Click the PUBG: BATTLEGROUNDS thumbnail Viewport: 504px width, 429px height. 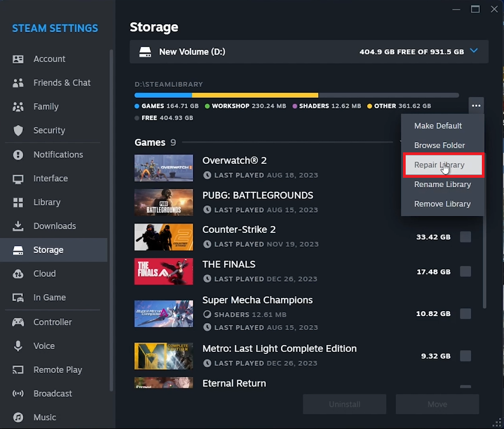(164, 202)
